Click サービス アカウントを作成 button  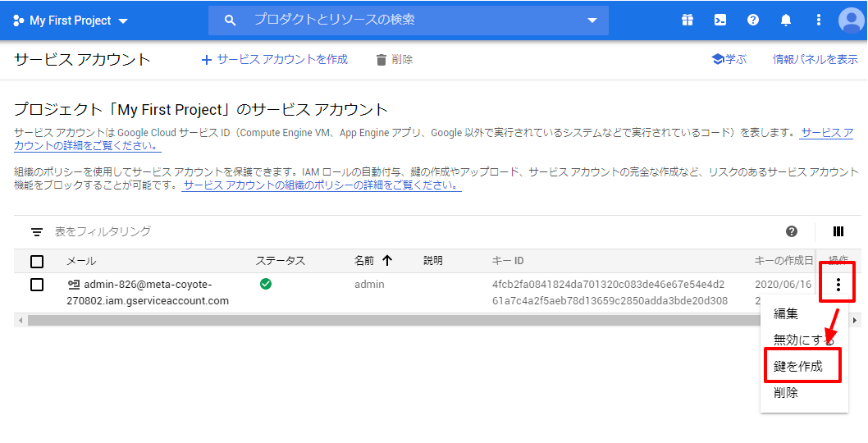click(x=275, y=60)
